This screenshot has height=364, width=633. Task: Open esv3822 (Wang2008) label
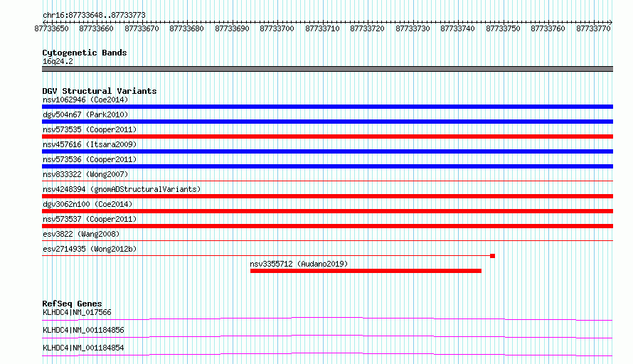click(81, 234)
